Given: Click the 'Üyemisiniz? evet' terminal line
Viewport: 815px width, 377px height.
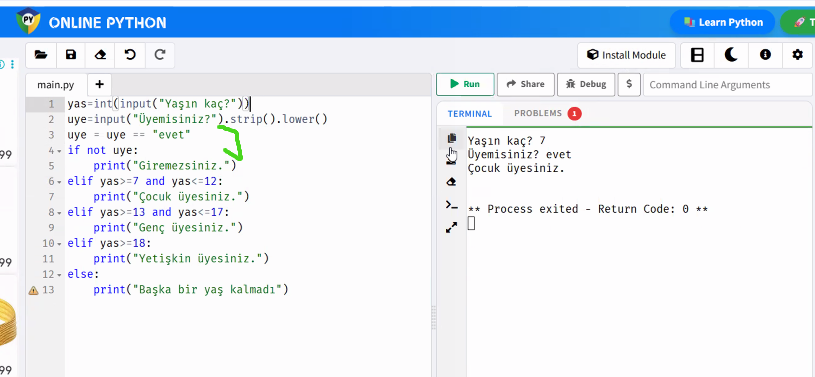Looking at the screenshot, I should 519,154.
